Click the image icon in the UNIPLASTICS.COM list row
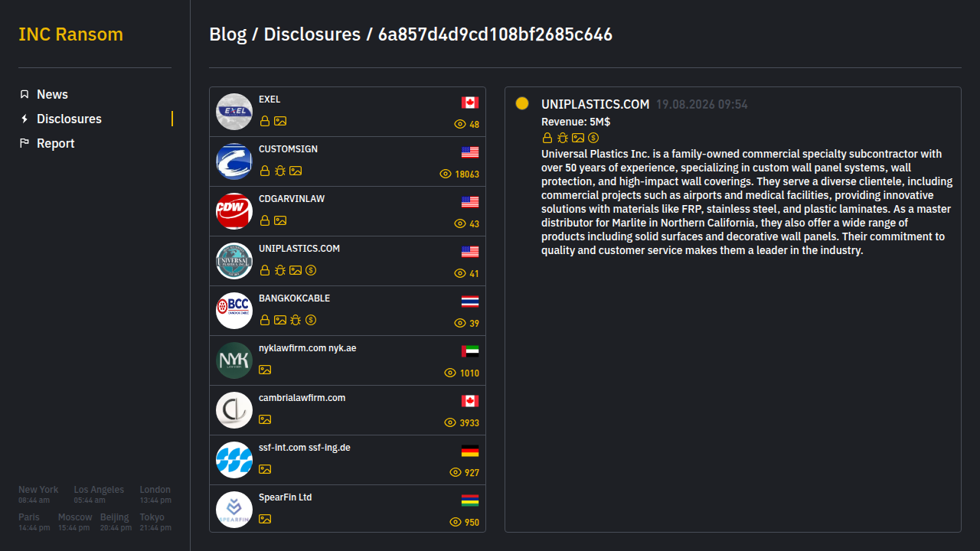Viewport: 980px width, 551px height. pos(296,270)
